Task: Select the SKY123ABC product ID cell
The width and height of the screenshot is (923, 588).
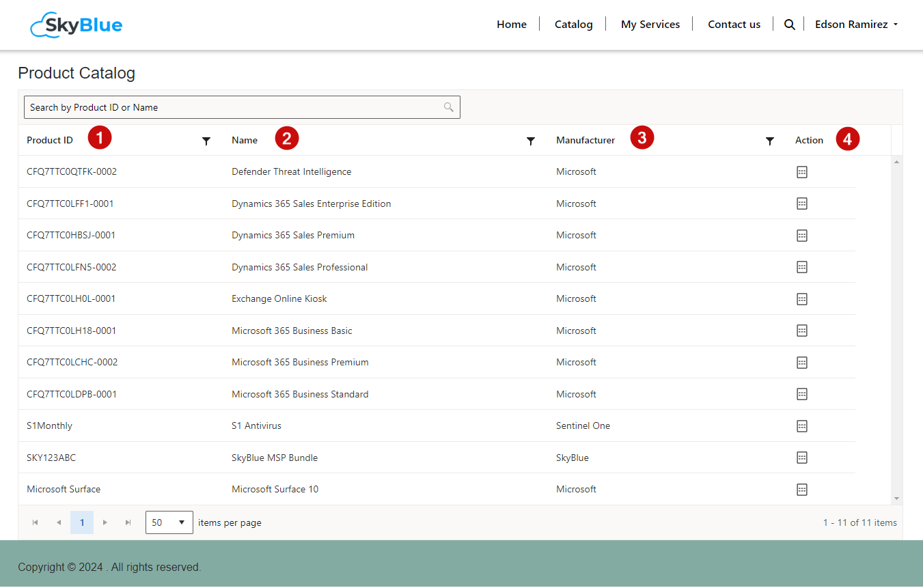Action: (x=51, y=458)
